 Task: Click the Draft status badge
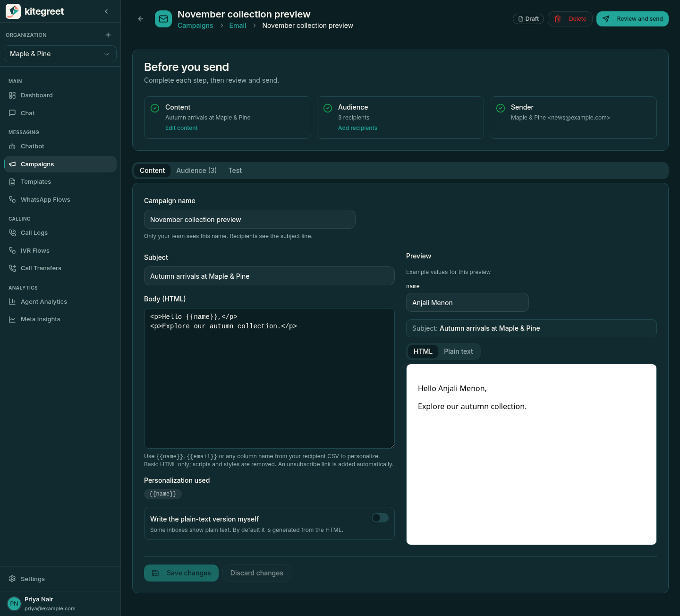[x=528, y=19]
